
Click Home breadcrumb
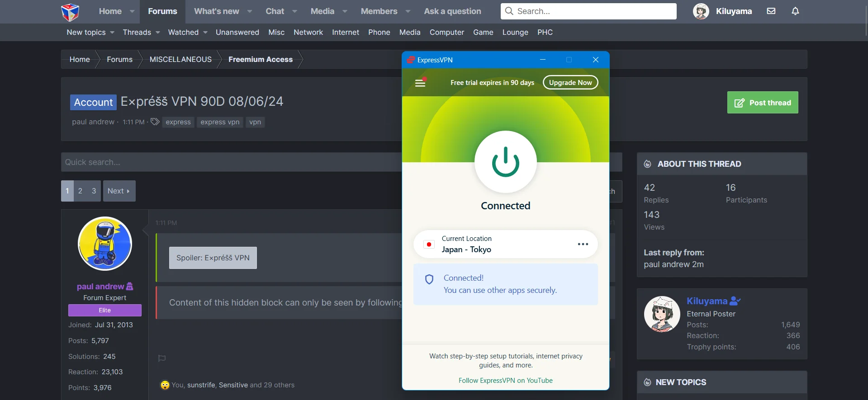pyautogui.click(x=80, y=59)
